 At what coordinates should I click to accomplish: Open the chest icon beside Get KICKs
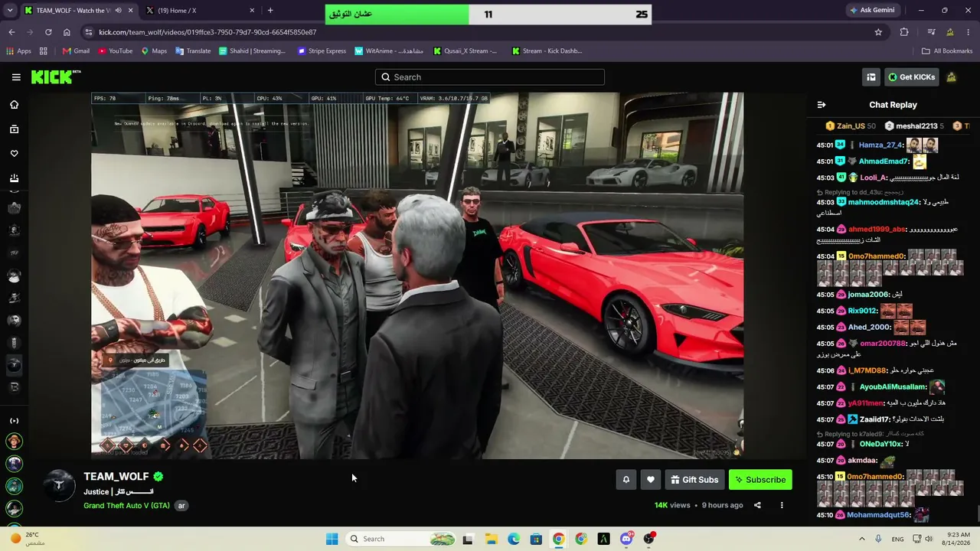[x=871, y=77]
